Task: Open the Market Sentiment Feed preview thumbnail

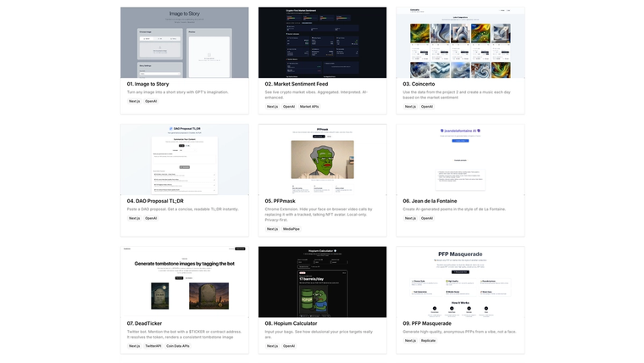Action: pos(322,42)
